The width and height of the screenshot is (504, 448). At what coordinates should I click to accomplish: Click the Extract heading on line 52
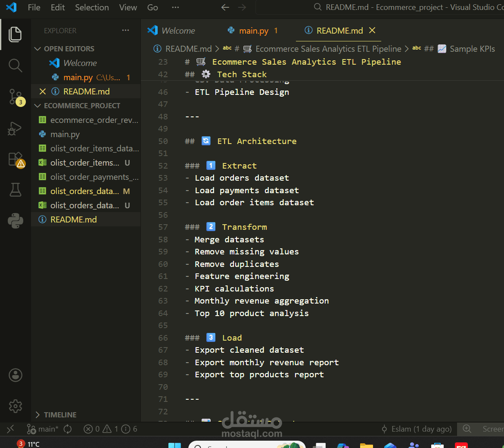pyautogui.click(x=221, y=166)
